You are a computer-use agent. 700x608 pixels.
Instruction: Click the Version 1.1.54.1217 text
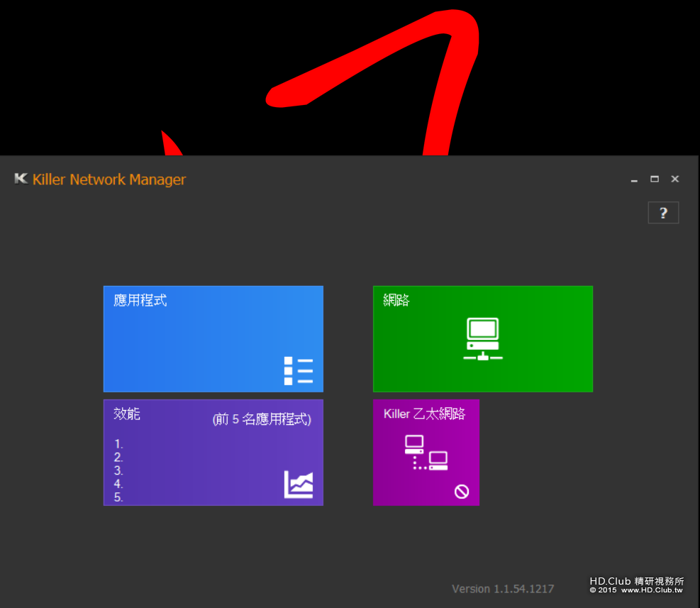[503, 589]
